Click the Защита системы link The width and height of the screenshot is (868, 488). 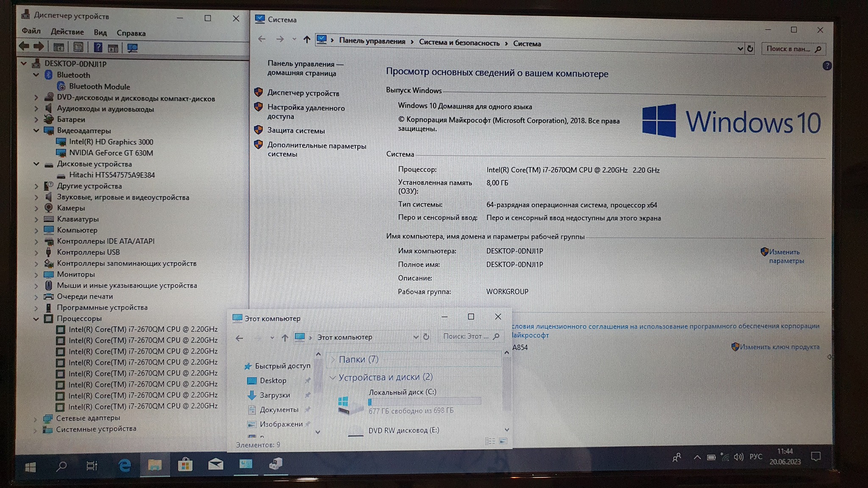click(296, 130)
